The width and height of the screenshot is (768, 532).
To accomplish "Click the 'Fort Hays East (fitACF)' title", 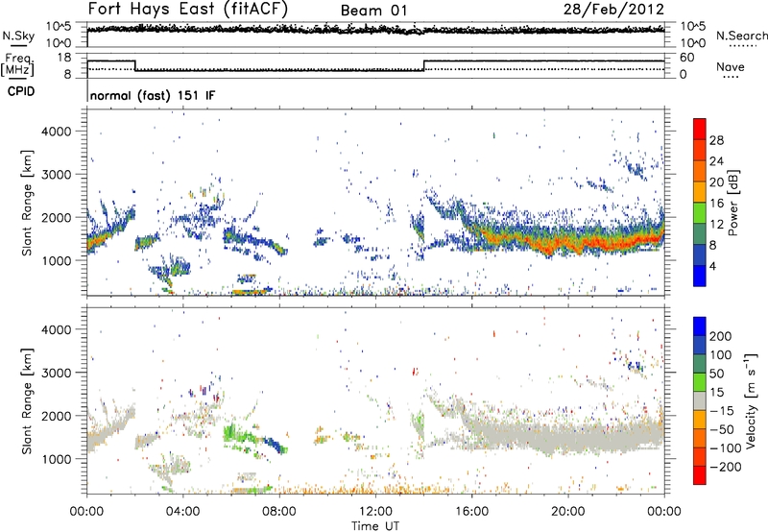I will click(x=187, y=10).
